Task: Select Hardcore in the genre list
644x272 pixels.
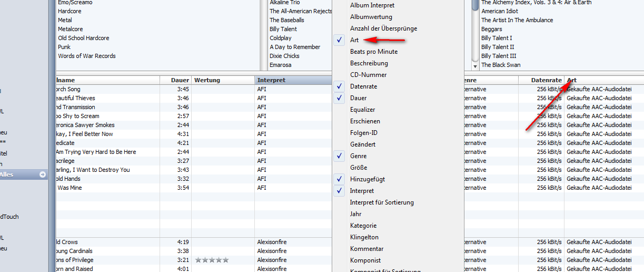Action: [70, 11]
